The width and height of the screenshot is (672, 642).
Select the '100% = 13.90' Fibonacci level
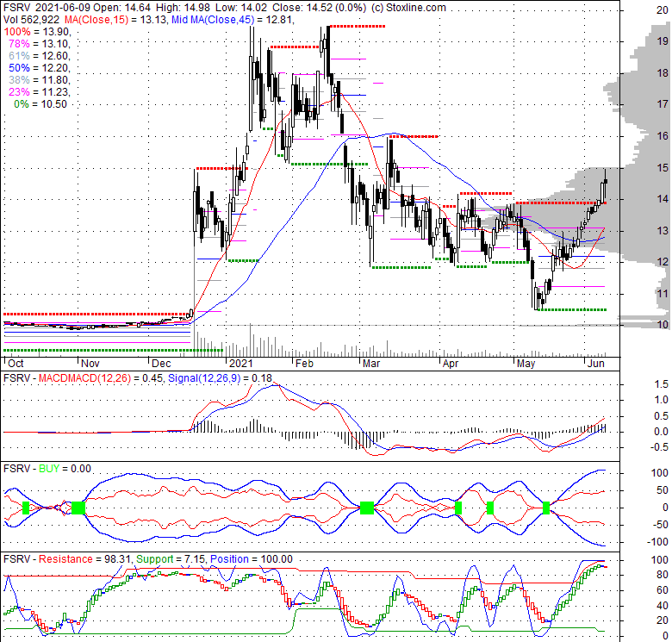coord(37,31)
